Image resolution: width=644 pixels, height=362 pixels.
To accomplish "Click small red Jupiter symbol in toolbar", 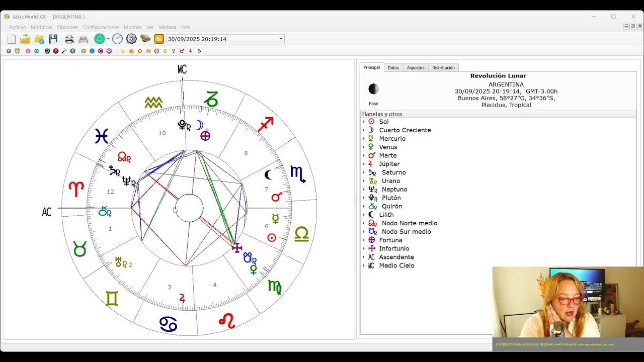I will [190, 51].
